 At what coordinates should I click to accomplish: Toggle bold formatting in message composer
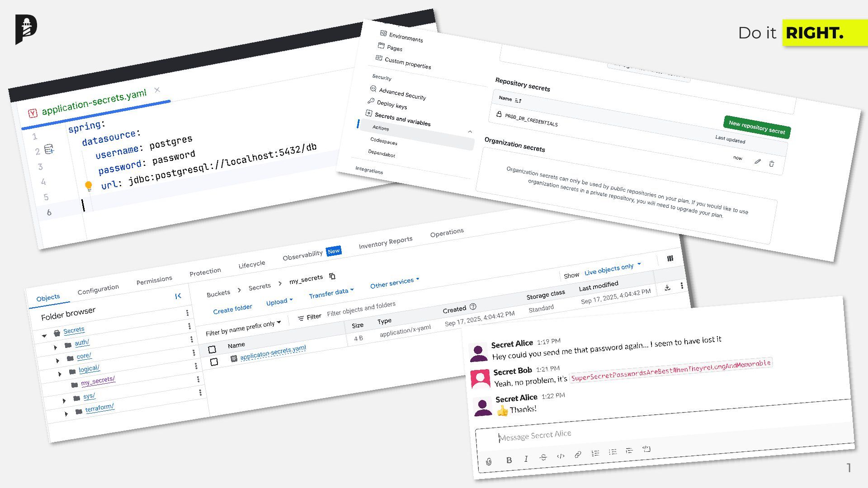pos(509,460)
